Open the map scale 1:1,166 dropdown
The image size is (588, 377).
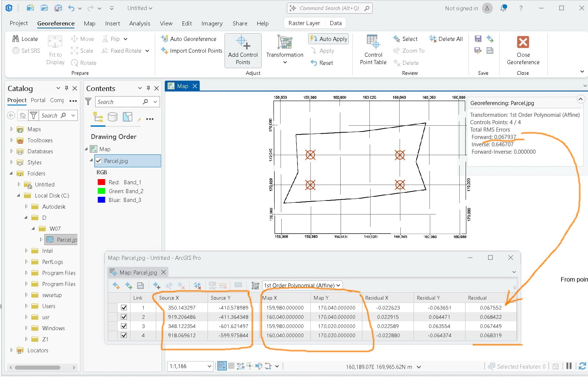click(x=209, y=366)
